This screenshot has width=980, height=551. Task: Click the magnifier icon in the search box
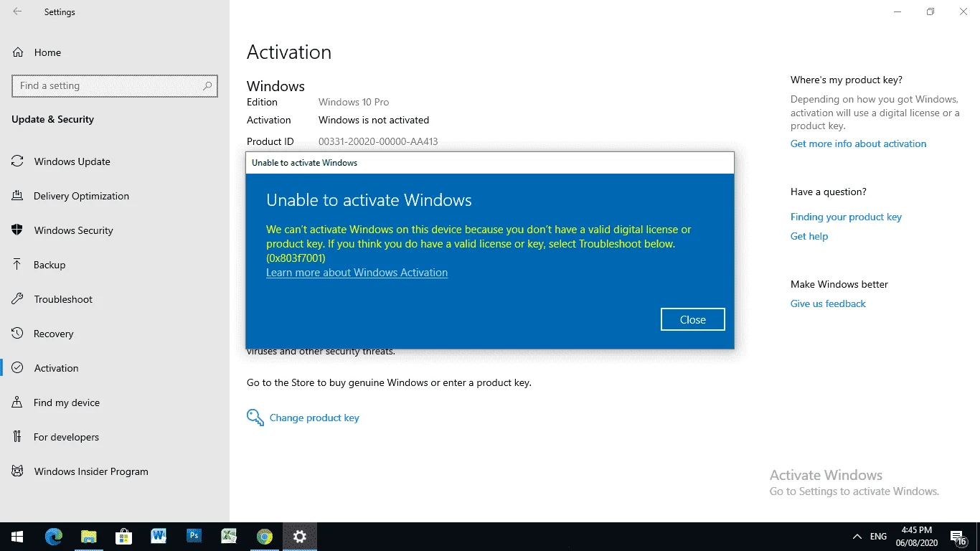[207, 86]
